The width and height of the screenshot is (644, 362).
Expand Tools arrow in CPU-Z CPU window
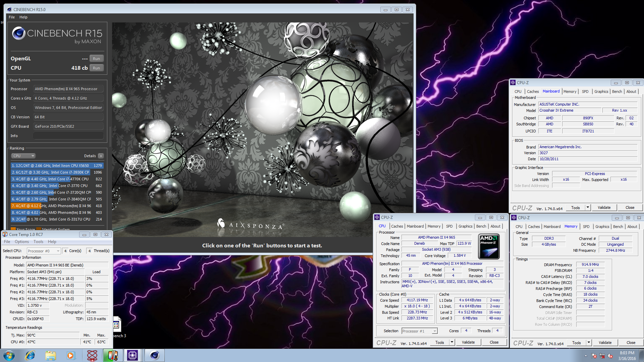[x=452, y=342]
